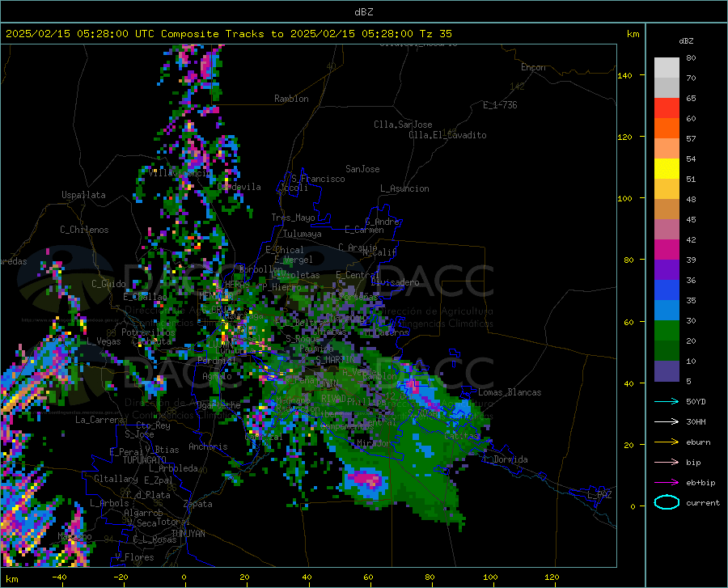Click the Uspallata map label
The image size is (728, 588).
(x=83, y=195)
